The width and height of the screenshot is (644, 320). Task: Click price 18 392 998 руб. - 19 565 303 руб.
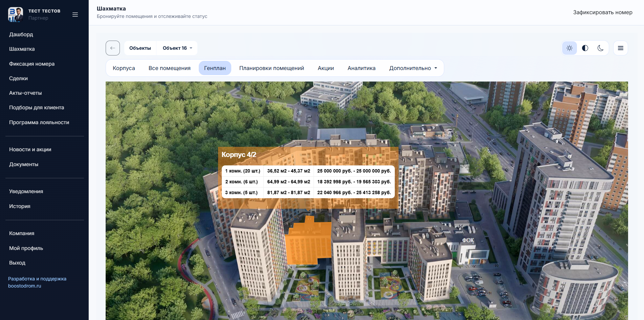tap(354, 182)
